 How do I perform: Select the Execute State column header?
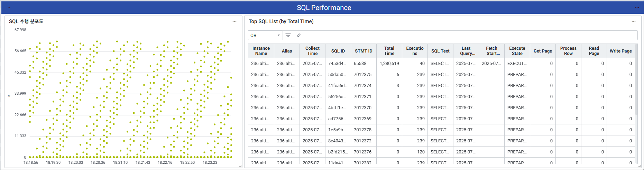pos(517,51)
